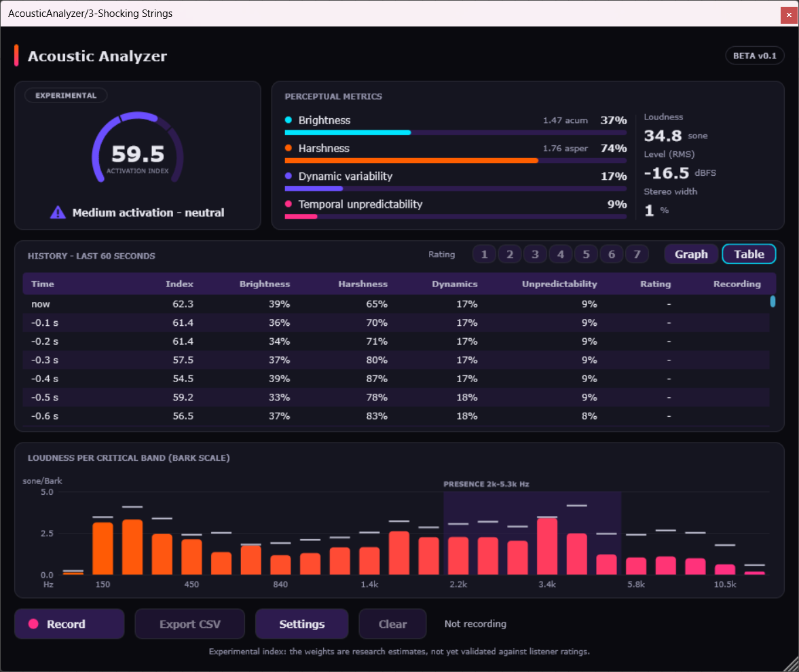Click the history table scrollbar thumb
This screenshot has height=672, width=799.
pyautogui.click(x=773, y=301)
